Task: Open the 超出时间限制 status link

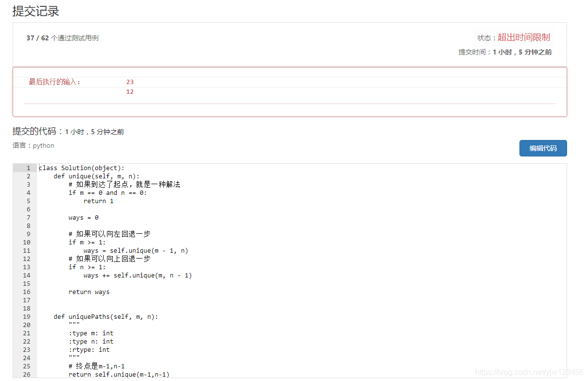Action: tap(523, 36)
